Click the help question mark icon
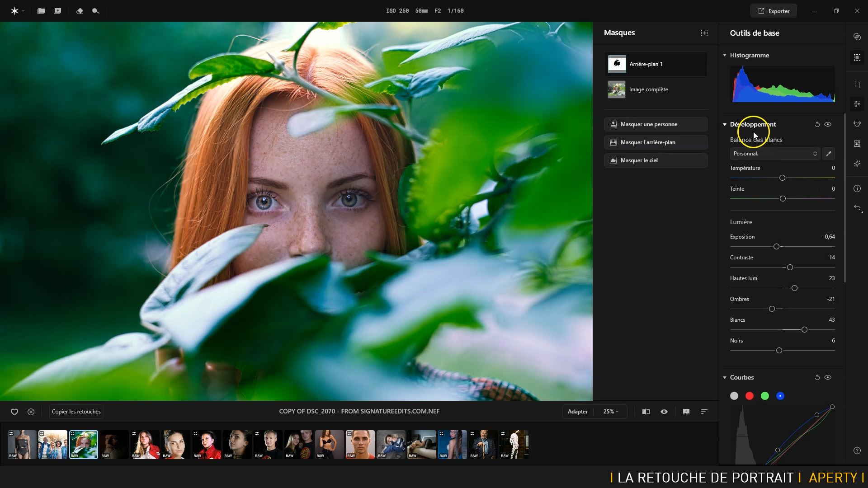 (x=857, y=450)
